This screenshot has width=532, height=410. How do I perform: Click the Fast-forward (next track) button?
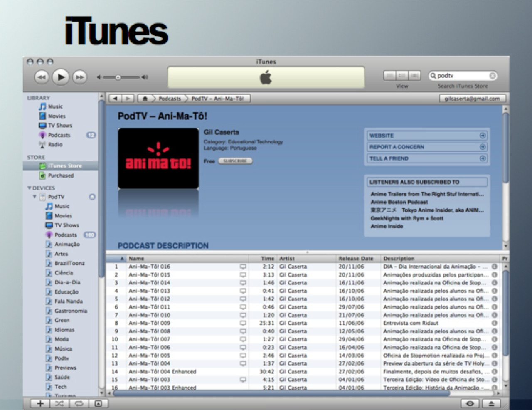point(79,77)
